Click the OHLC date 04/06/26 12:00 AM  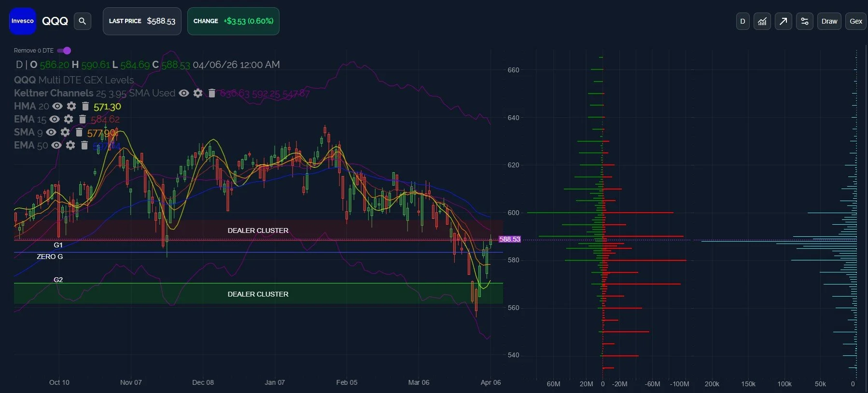click(236, 65)
